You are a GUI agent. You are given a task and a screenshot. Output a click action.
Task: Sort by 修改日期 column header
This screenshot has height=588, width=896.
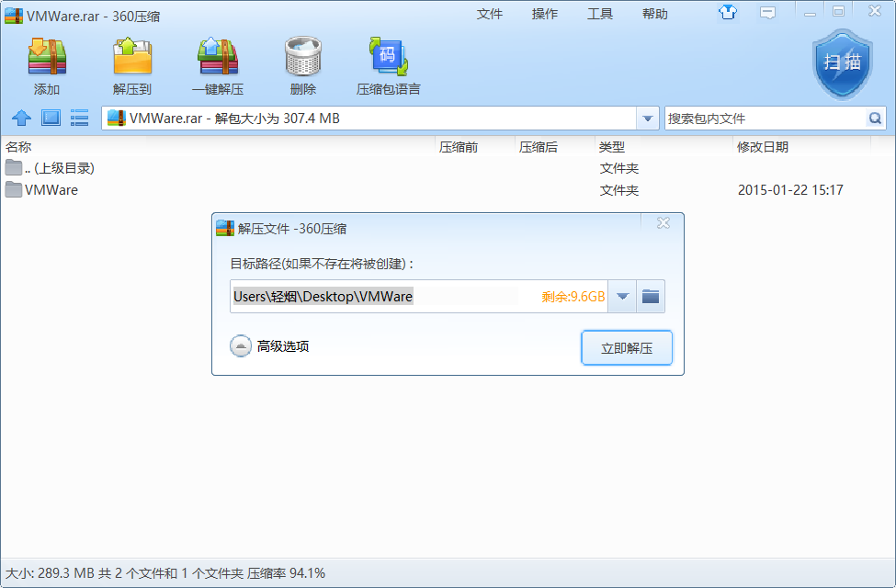point(762,147)
